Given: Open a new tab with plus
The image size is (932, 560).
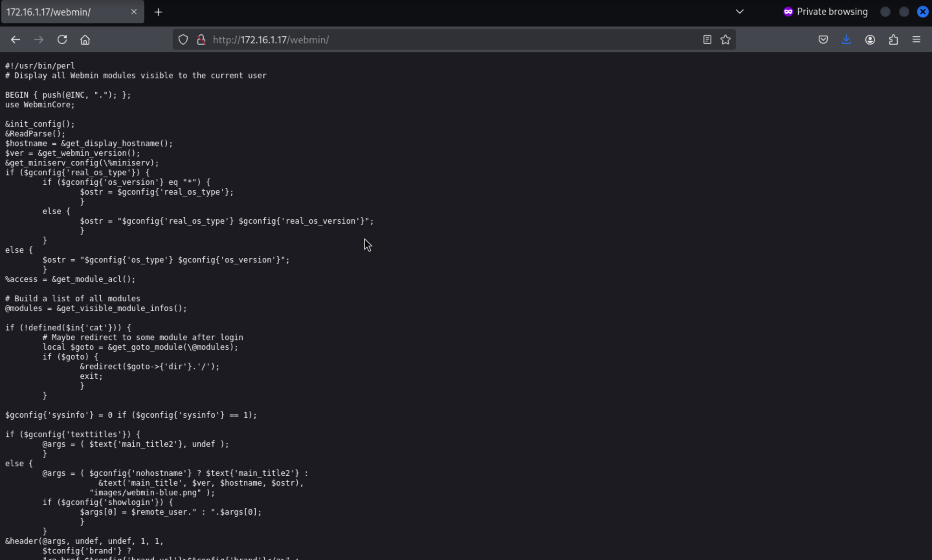Looking at the screenshot, I should point(159,12).
